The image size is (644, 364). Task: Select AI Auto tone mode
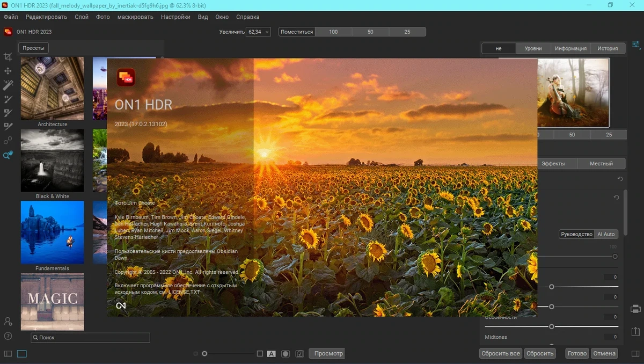606,234
